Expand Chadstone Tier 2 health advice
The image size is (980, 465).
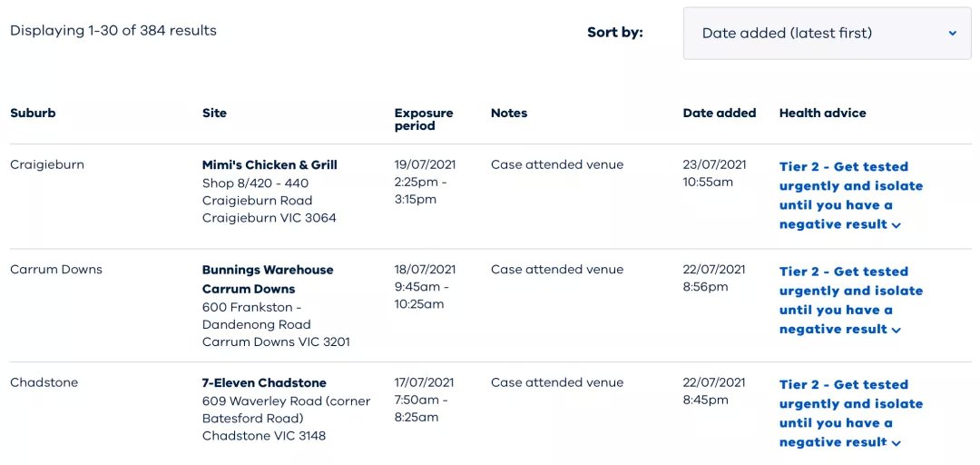point(850,413)
